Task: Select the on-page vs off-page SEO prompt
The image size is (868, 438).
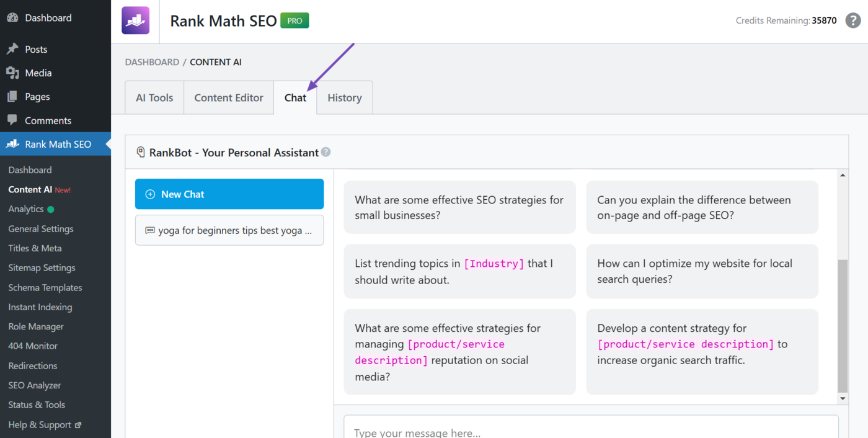Action: [x=702, y=208]
